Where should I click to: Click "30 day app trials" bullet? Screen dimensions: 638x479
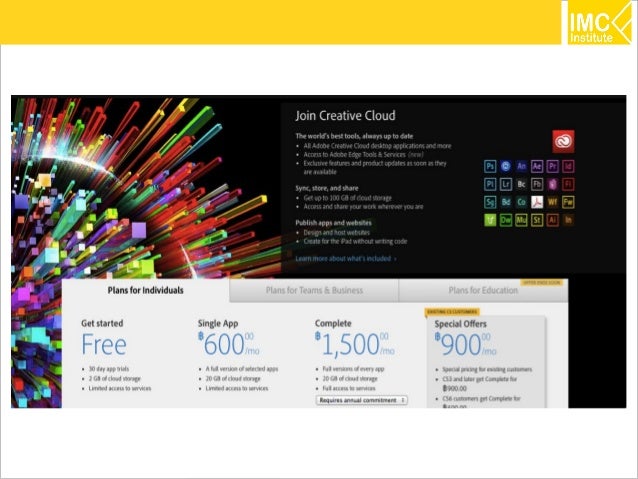(x=109, y=369)
